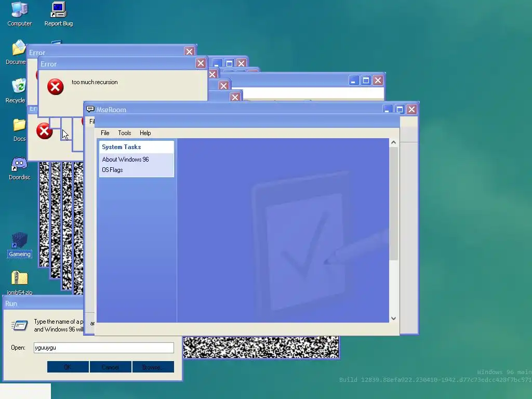Open the Recycle bin desktop icon
This screenshot has height=399, width=532.
[x=17, y=90]
